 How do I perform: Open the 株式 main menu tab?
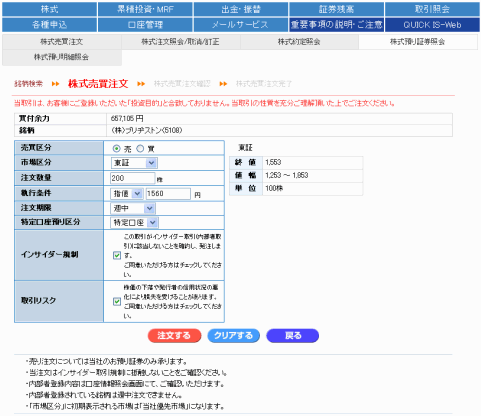point(50,9)
